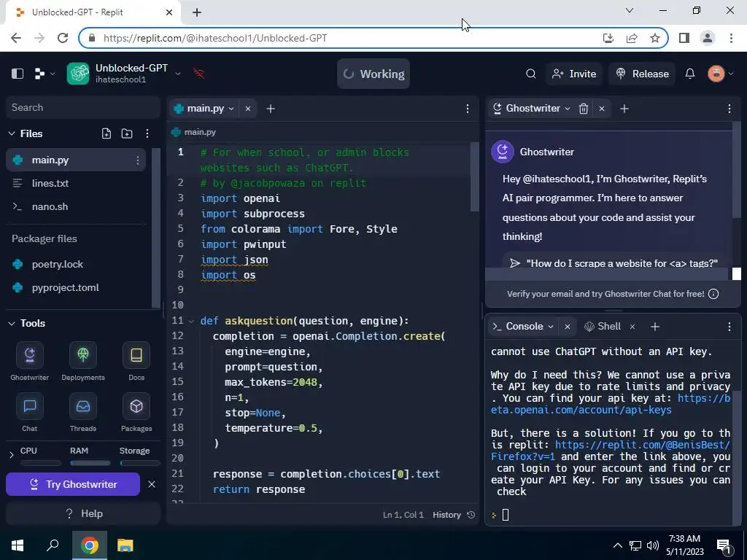Fold the askquestion function at line 11
This screenshot has width=747, height=560.
coord(191,321)
